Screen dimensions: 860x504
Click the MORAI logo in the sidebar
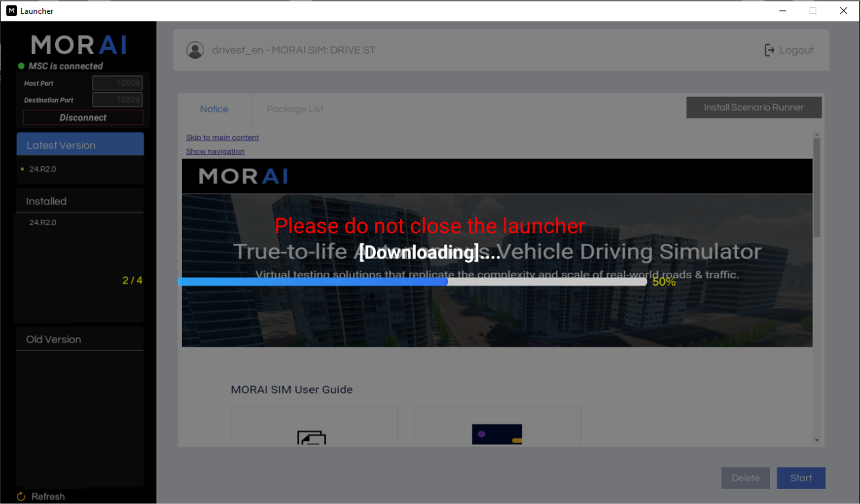[x=78, y=45]
